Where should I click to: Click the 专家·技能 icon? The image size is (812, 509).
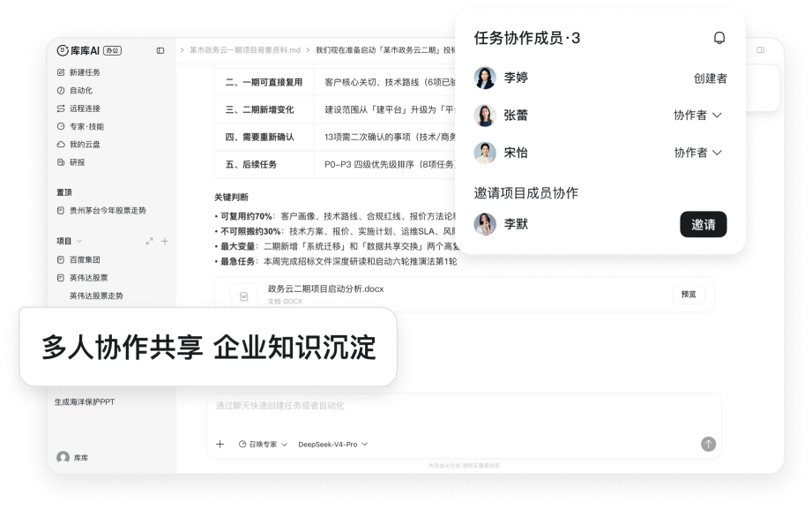[61, 126]
